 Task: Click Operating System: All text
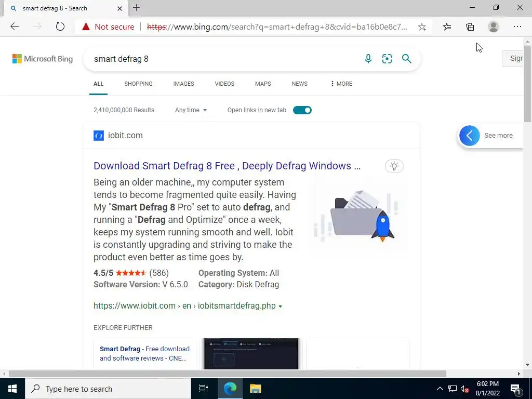point(238,273)
